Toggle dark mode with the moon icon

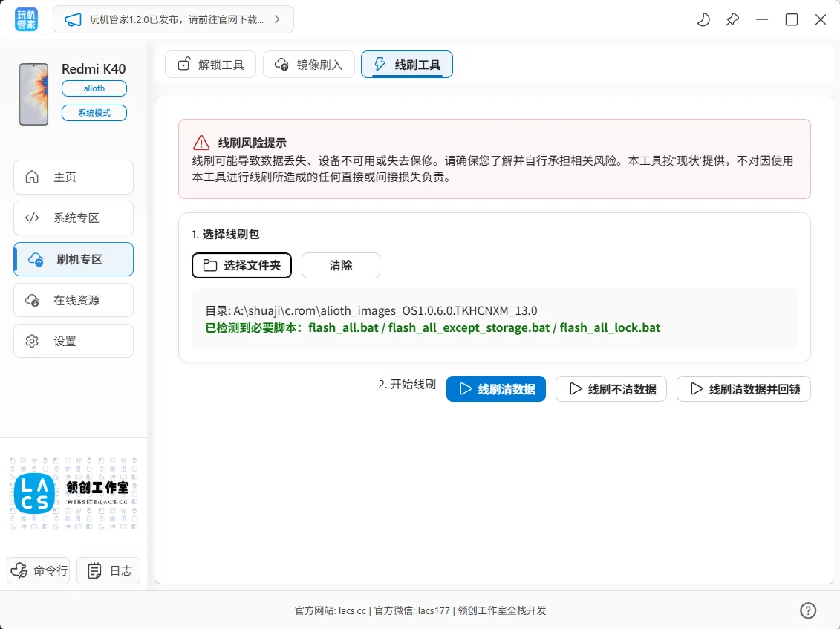click(703, 20)
